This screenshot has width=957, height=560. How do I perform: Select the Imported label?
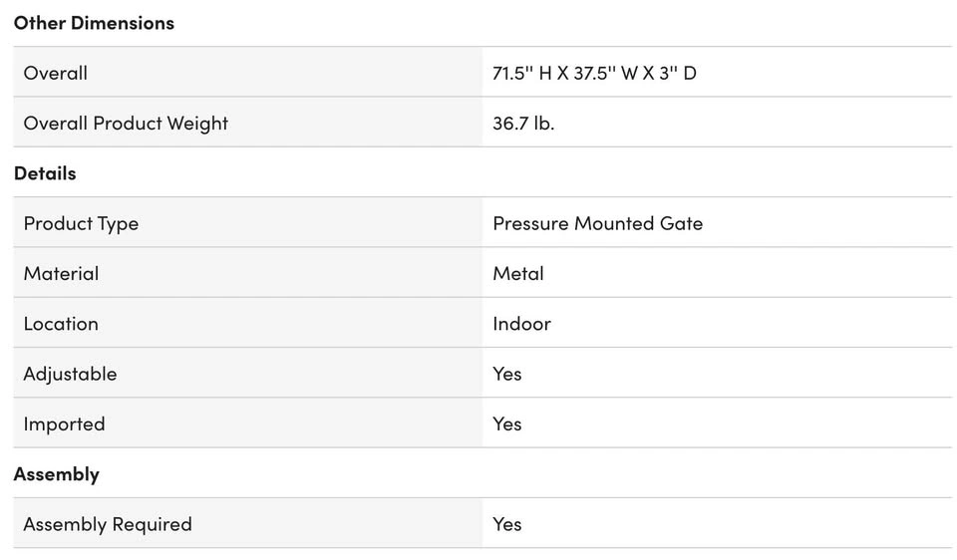[64, 423]
